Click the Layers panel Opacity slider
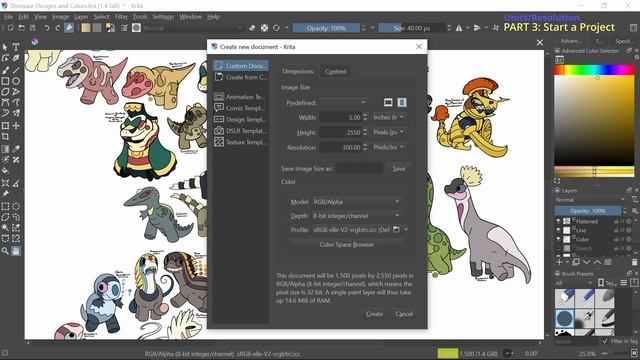The width and height of the screenshot is (640, 360). (x=588, y=211)
